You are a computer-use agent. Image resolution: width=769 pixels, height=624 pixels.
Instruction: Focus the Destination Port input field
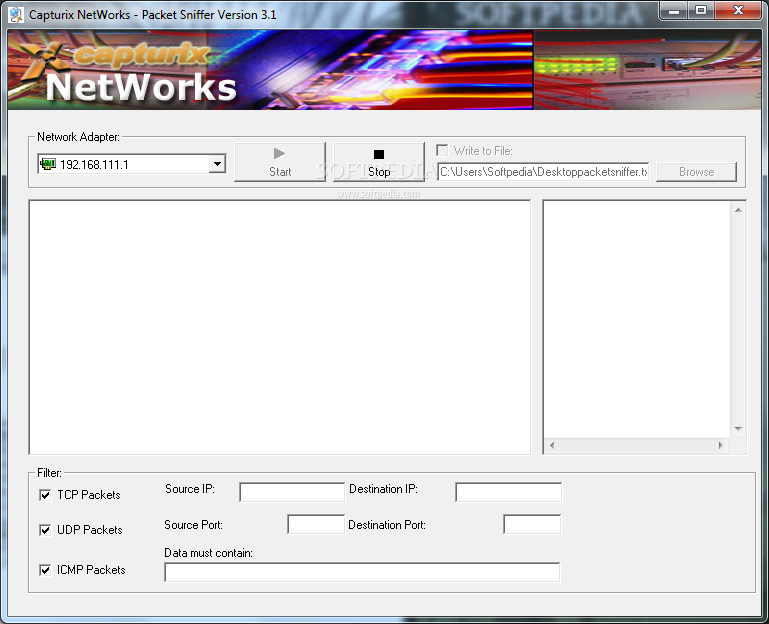532,524
